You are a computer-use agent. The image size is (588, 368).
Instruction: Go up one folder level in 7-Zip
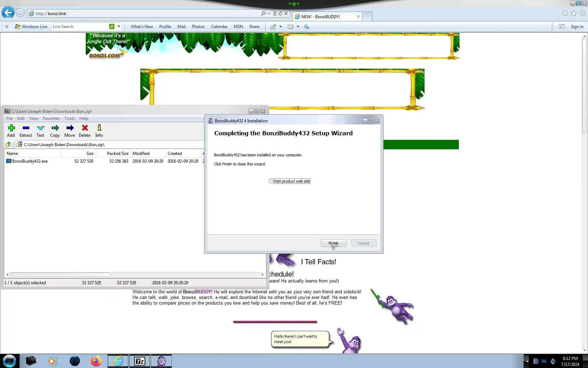[8, 144]
